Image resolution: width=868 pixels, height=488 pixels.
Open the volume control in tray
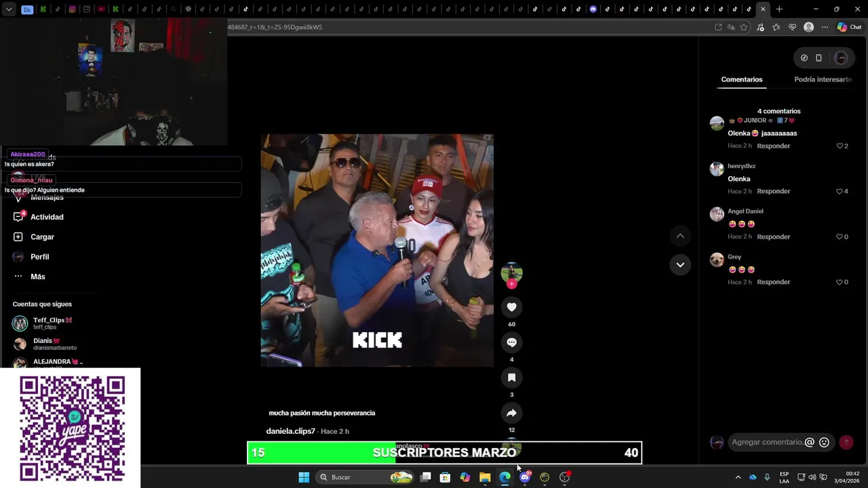pyautogui.click(x=812, y=477)
